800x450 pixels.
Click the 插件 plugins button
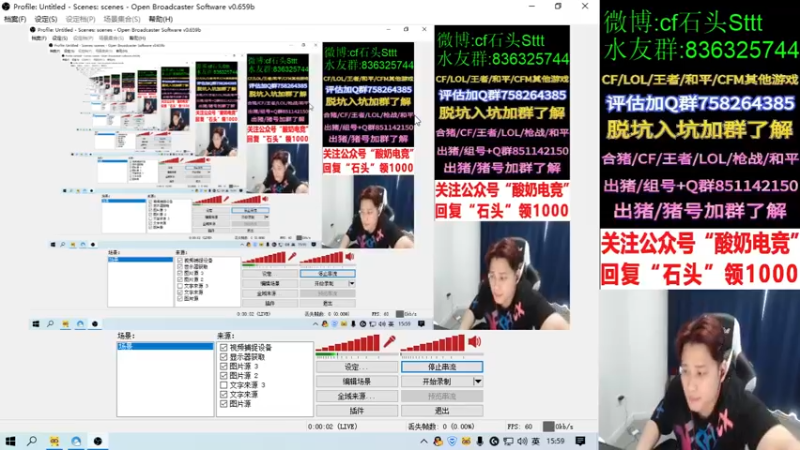[x=357, y=411]
